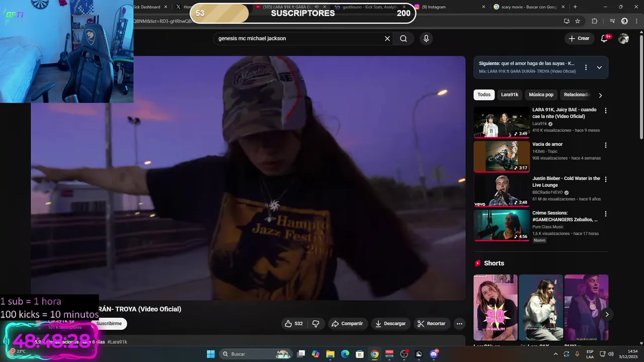The width and height of the screenshot is (644, 362).
Task: Bookmark this page with the star icon
Action: [578, 21]
